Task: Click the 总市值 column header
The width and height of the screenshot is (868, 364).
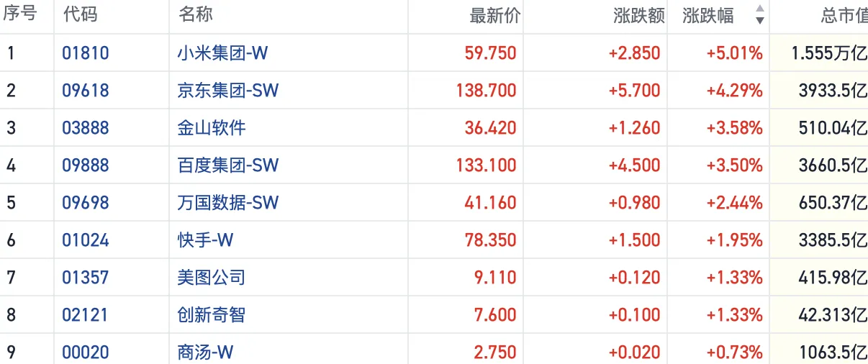Action: click(x=844, y=15)
